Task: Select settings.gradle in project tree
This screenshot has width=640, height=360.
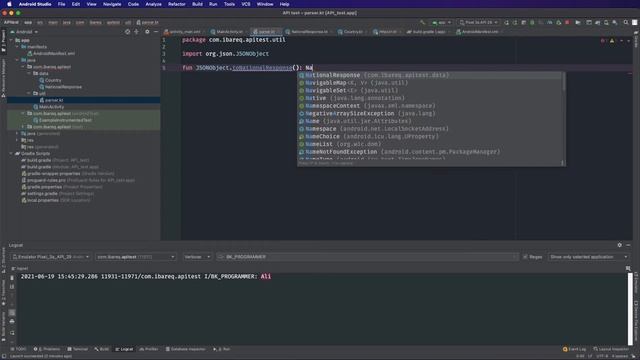Action: point(42,193)
